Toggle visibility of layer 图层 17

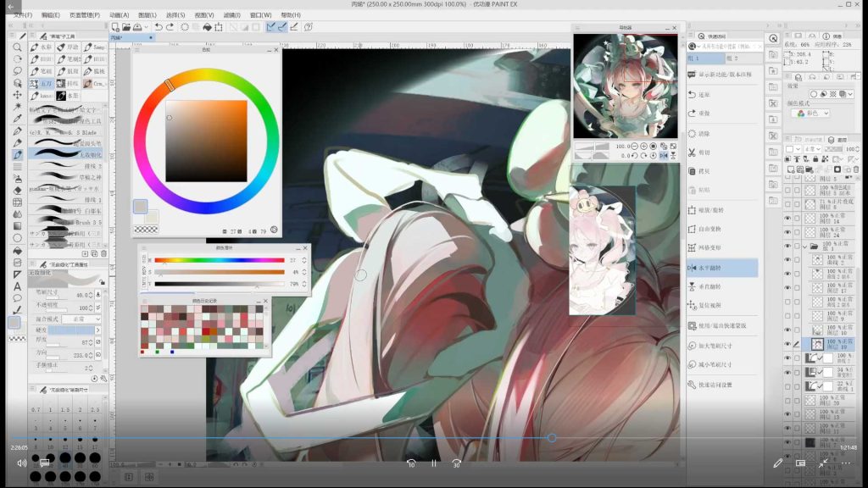[x=787, y=288]
